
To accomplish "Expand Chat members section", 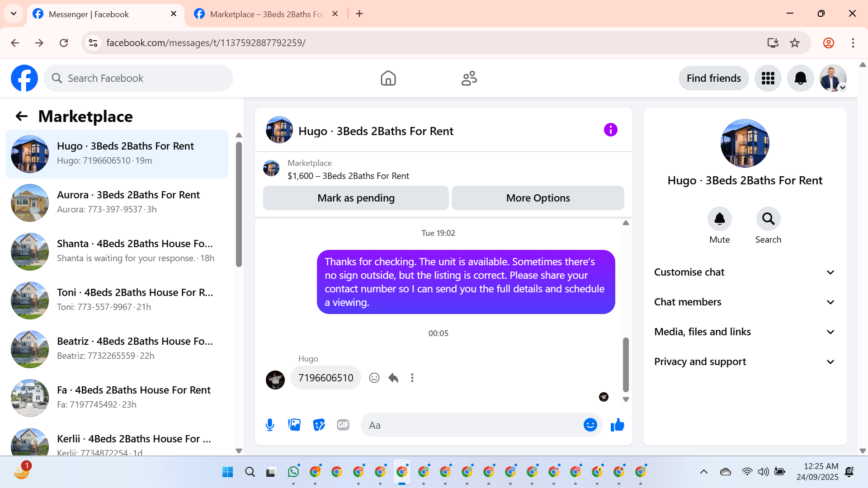I will pyautogui.click(x=745, y=302).
